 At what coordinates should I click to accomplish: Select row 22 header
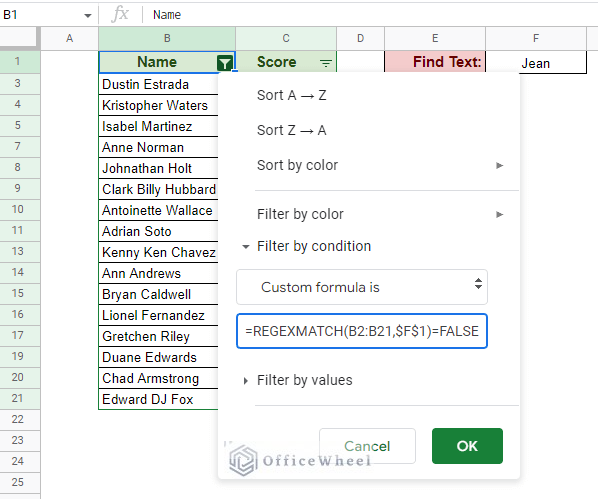pos(20,419)
